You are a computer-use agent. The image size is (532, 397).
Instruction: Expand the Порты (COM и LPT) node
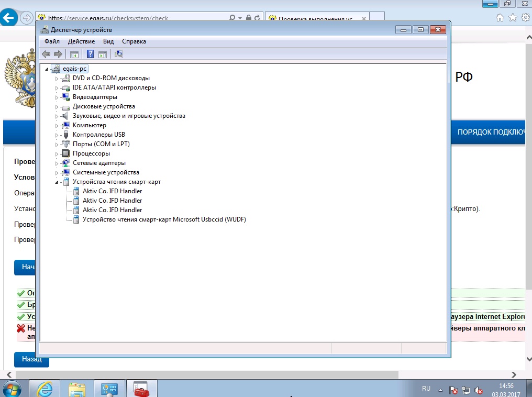pos(57,145)
